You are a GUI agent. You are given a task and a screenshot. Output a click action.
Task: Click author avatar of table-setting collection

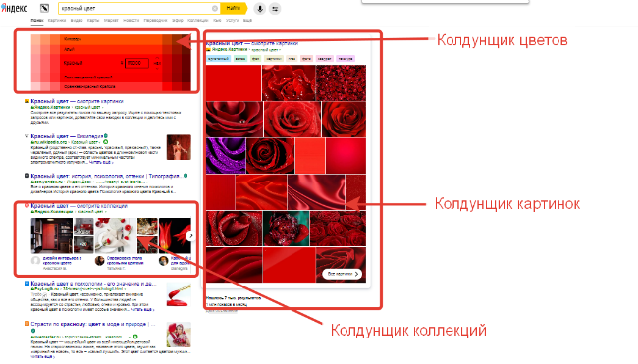point(100,261)
